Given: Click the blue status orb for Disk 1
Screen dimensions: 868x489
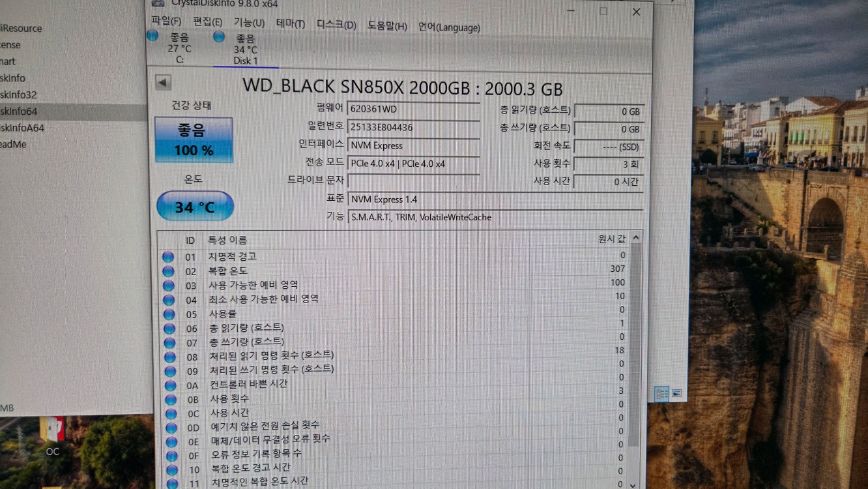Looking at the screenshot, I should (x=219, y=36).
